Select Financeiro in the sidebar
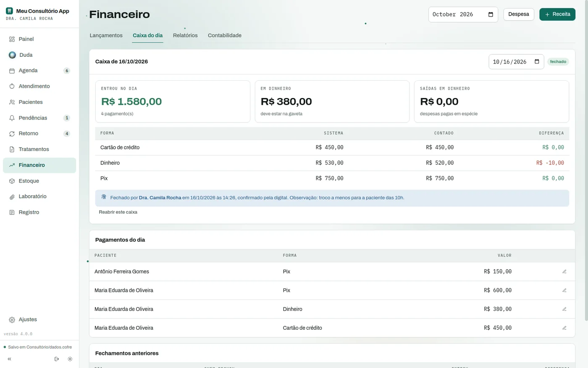 pyautogui.click(x=39, y=165)
